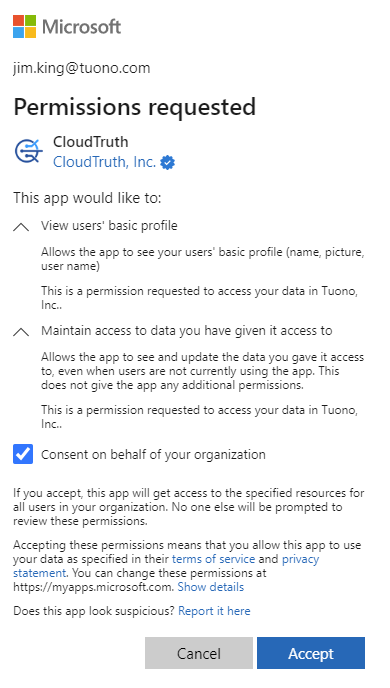Image resolution: width=390 pixels, height=688 pixels.
Task: Open the CloudTruth, Inc. publisher link
Action: [x=104, y=162]
